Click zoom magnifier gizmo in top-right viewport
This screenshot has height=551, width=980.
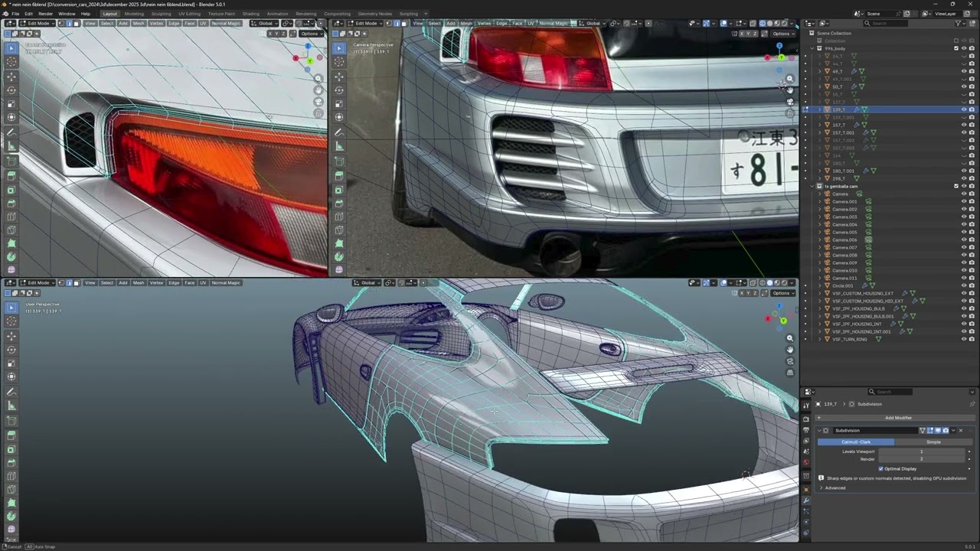(x=790, y=78)
